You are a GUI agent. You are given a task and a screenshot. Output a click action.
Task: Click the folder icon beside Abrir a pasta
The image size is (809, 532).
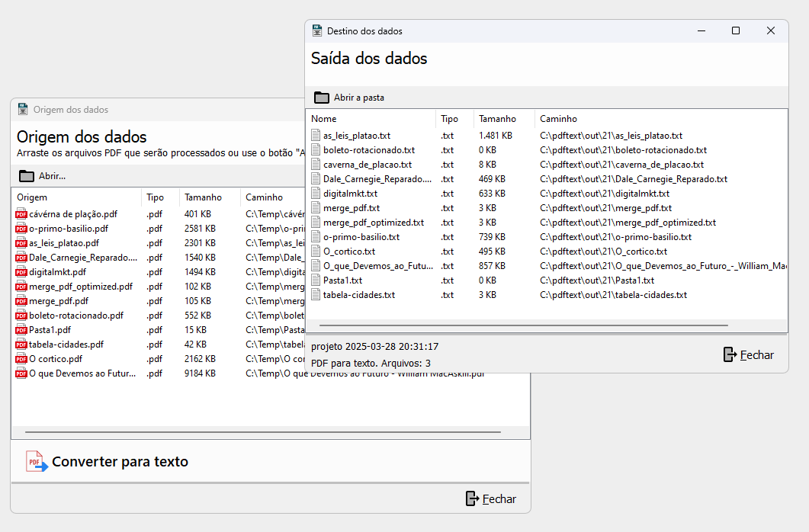[x=322, y=98]
